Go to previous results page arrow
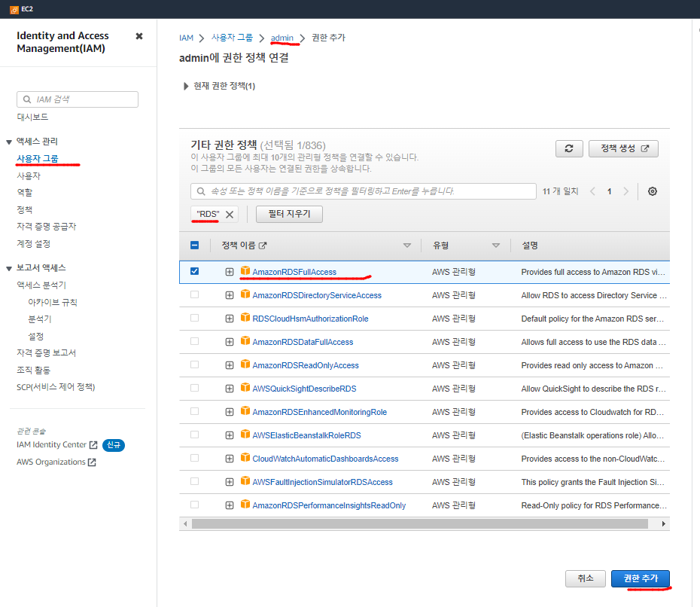 593,191
